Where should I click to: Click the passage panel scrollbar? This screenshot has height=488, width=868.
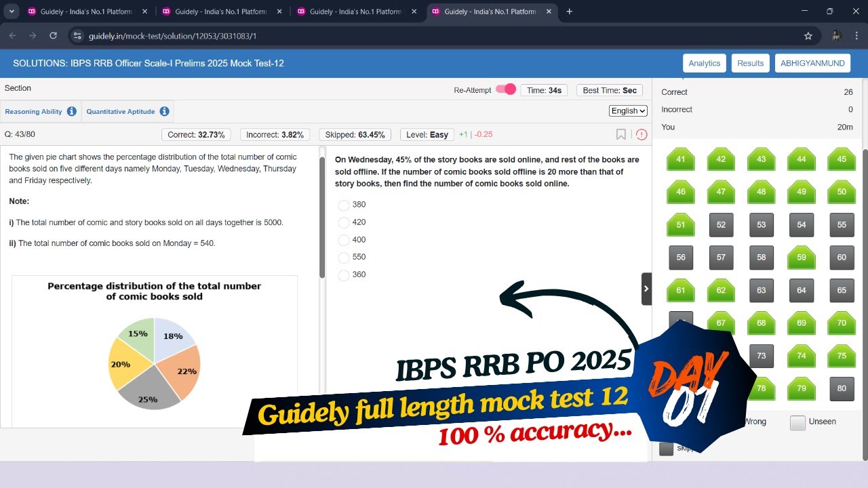coord(322,218)
